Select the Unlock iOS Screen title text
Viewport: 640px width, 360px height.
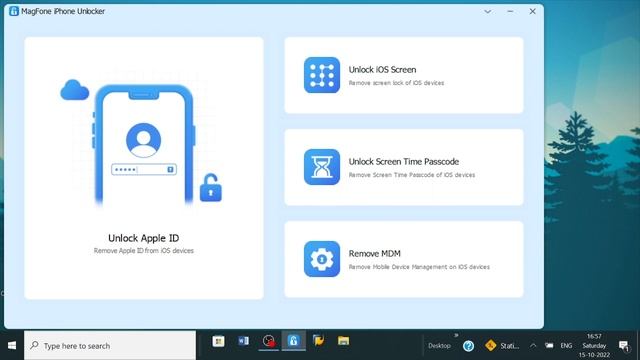382,70
